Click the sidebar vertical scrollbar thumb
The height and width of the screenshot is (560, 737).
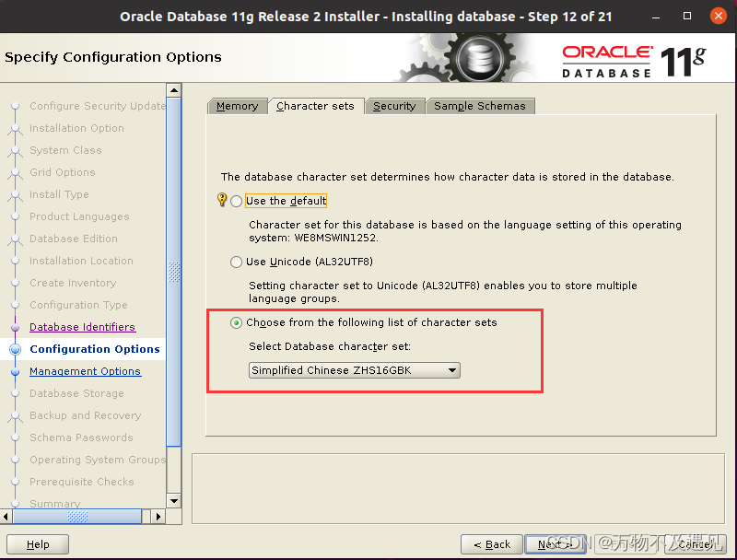click(174, 272)
